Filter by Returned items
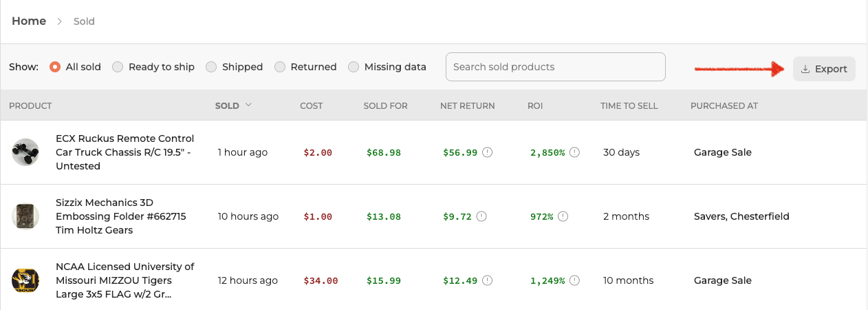The height and width of the screenshot is (310, 868). [280, 67]
